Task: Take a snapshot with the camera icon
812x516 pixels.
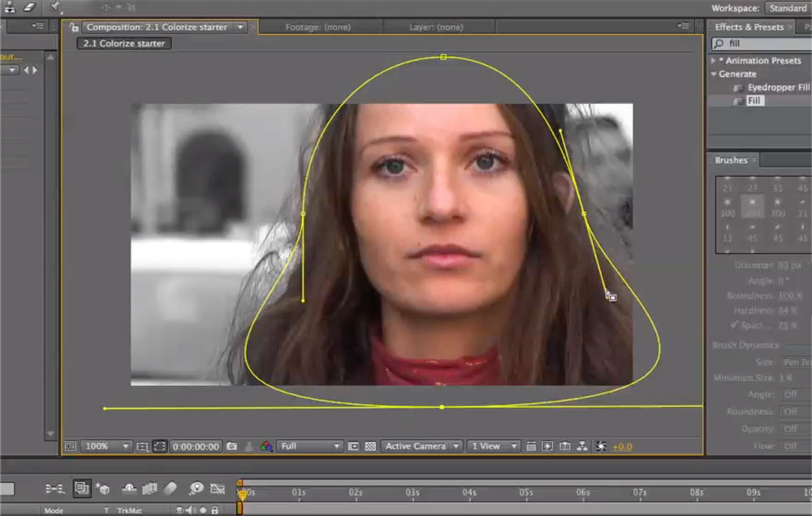Action: 232,446
